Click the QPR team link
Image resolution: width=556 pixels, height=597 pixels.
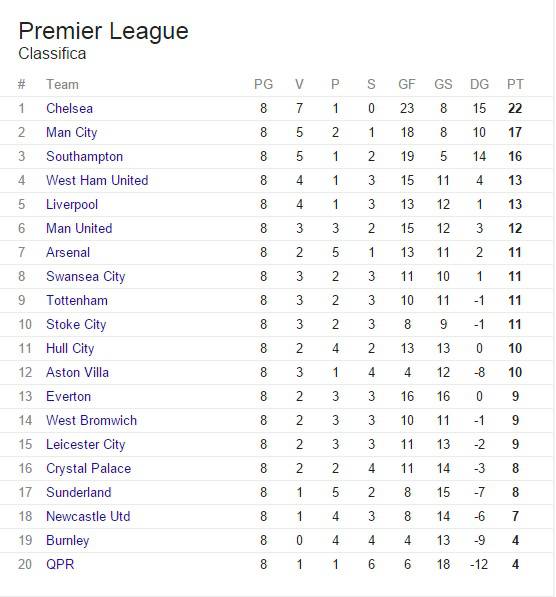coord(60,564)
